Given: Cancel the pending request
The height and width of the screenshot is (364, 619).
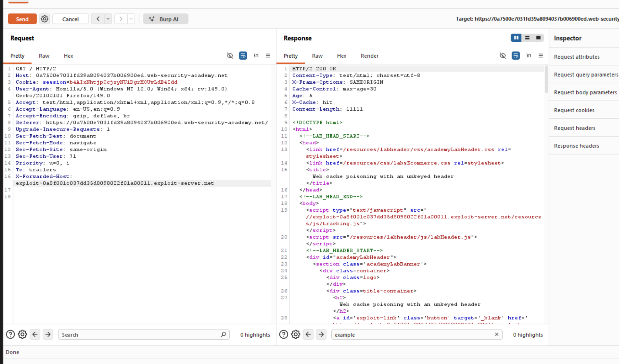Looking at the screenshot, I should (70, 19).
